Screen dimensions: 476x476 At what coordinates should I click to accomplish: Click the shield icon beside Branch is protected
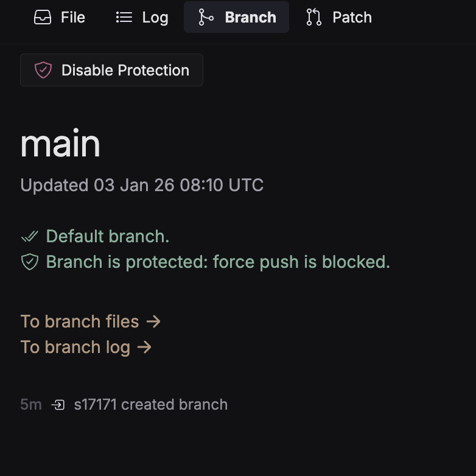29,262
